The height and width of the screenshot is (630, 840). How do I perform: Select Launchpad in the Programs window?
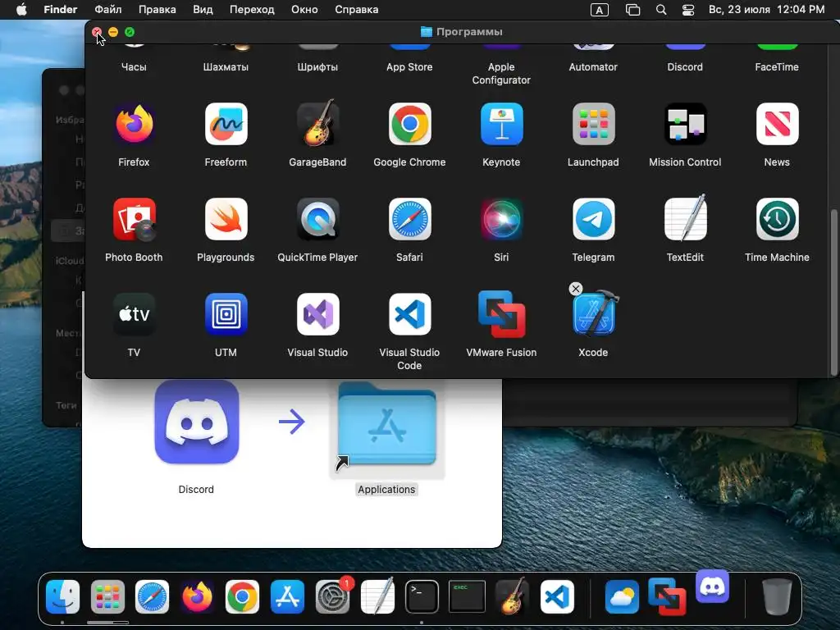(x=594, y=125)
